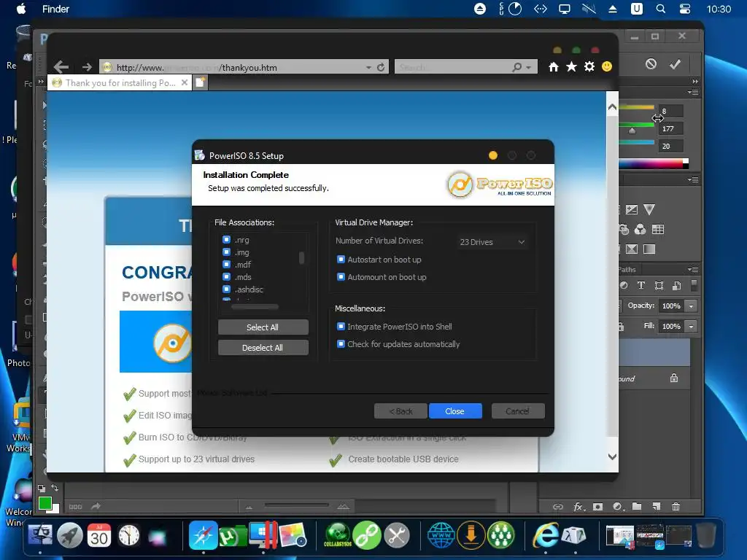Click the Photoshop color spectrum ramp
The height and width of the screenshot is (560, 747).
pyautogui.click(x=654, y=164)
